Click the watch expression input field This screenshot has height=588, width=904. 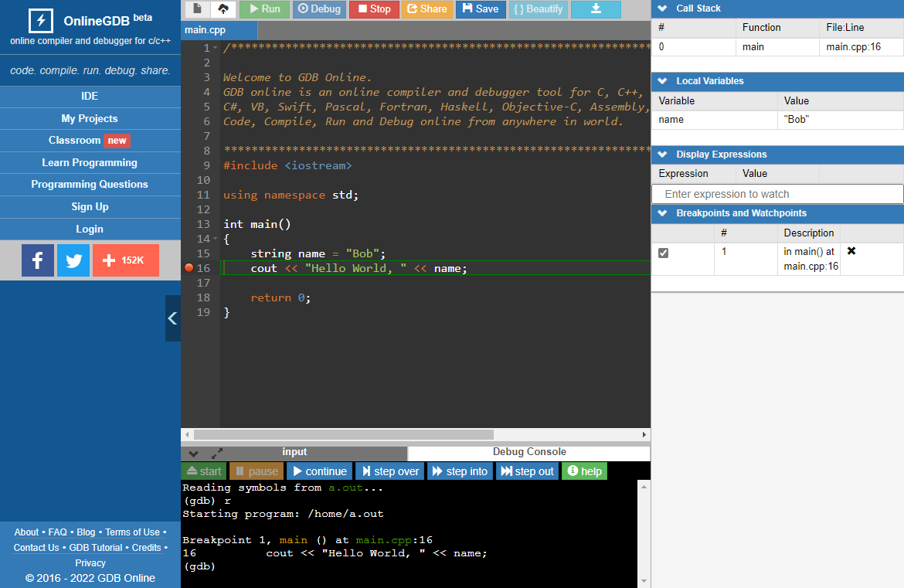click(777, 194)
